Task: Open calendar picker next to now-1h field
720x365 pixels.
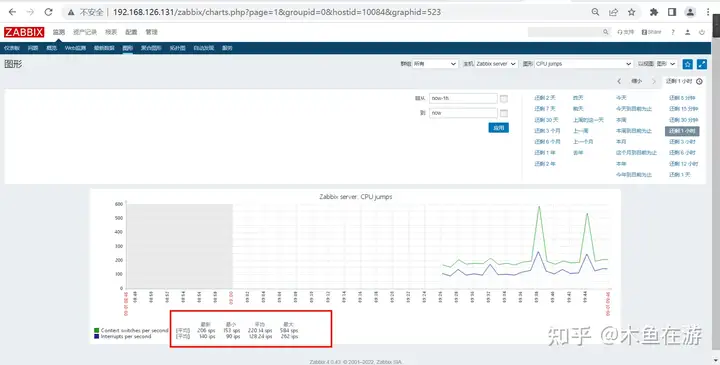Action: [504, 99]
